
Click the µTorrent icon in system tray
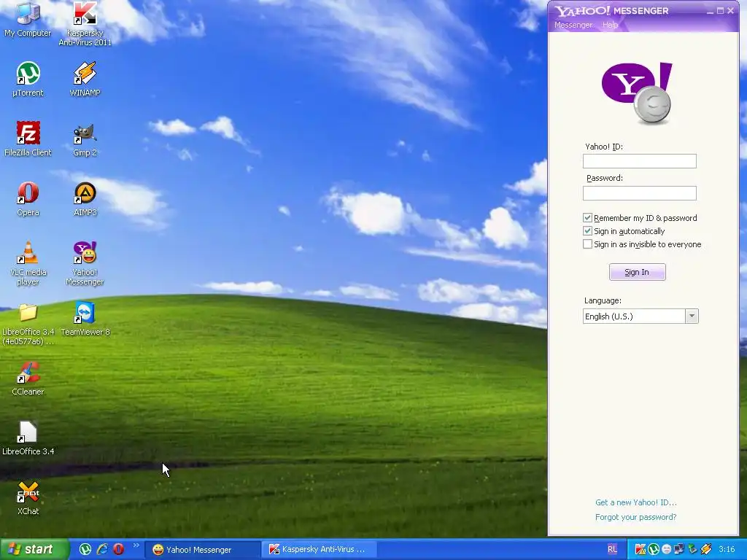[x=653, y=550]
